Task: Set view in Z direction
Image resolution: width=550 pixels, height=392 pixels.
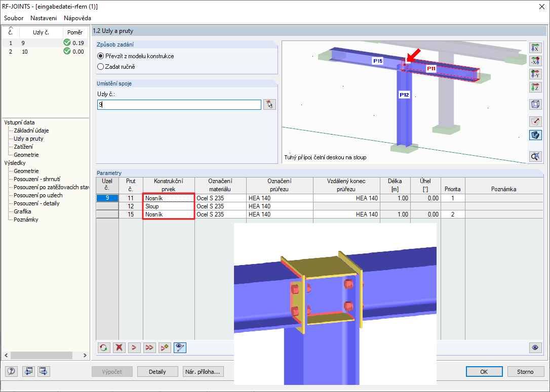Action: click(x=535, y=87)
